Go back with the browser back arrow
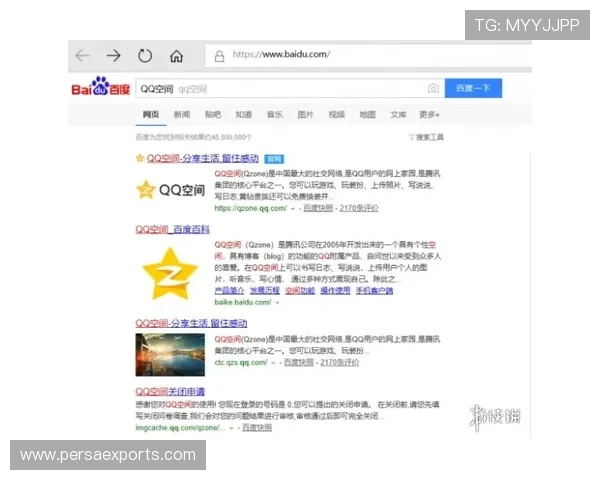This screenshot has width=600, height=480. pyautogui.click(x=82, y=56)
